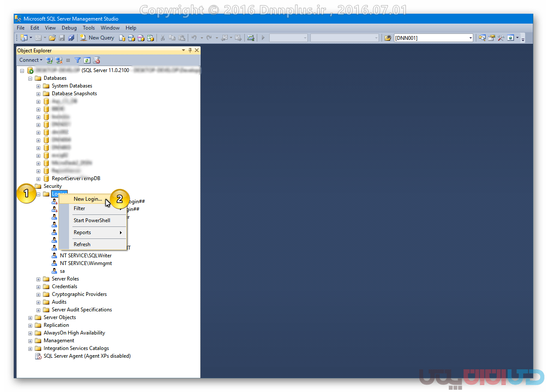The image size is (547, 392).
Task: Expand the System Databases folder
Action: 39,86
